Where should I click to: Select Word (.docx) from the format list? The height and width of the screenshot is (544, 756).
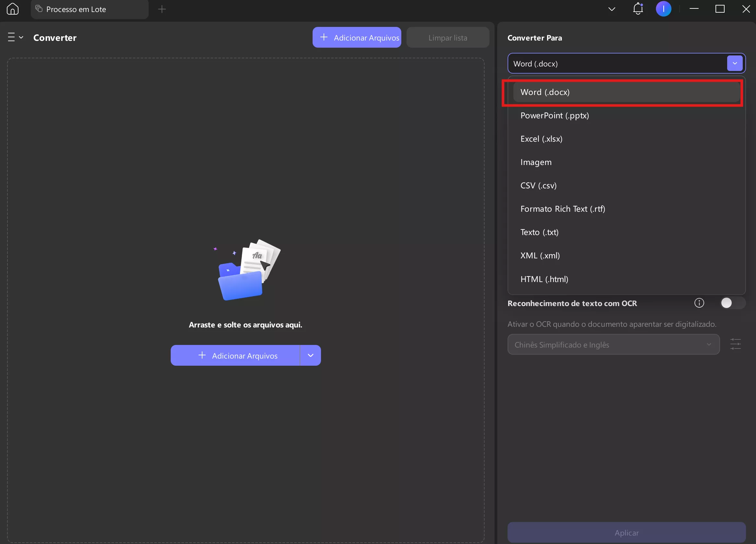point(545,92)
